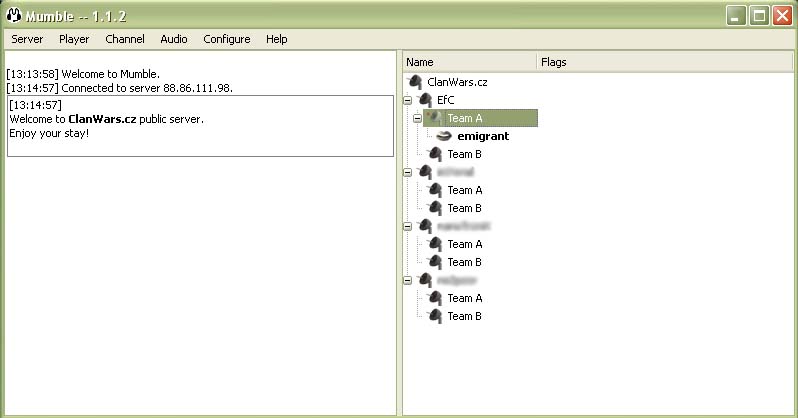Minimize the Mumble window

pyautogui.click(x=736, y=16)
